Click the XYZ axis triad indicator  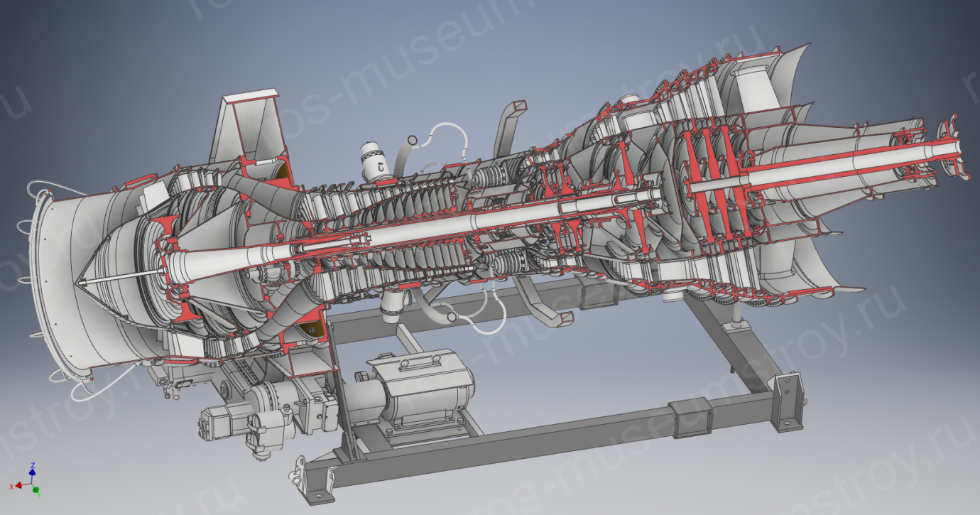[30, 479]
